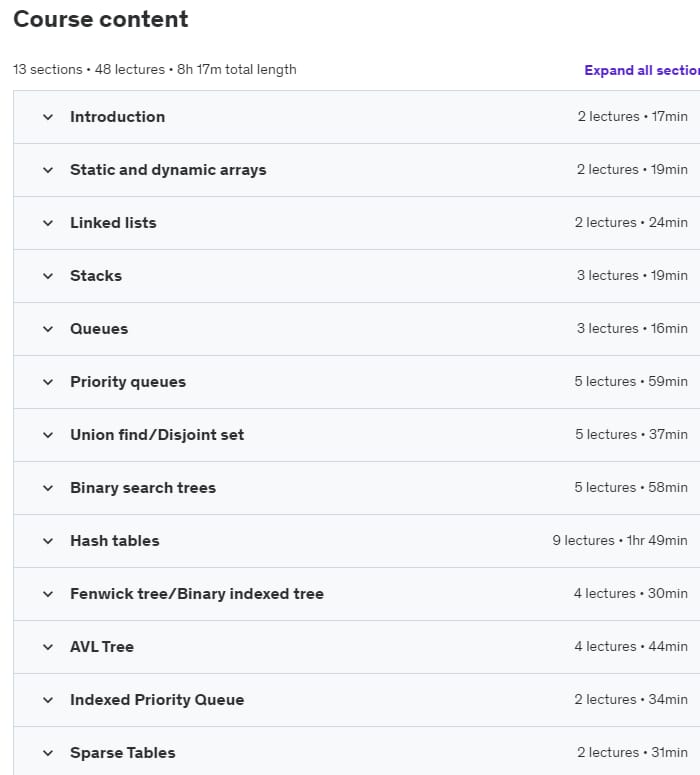700x775 pixels.
Task: Expand the Introduction section chevron
Action: (48, 117)
